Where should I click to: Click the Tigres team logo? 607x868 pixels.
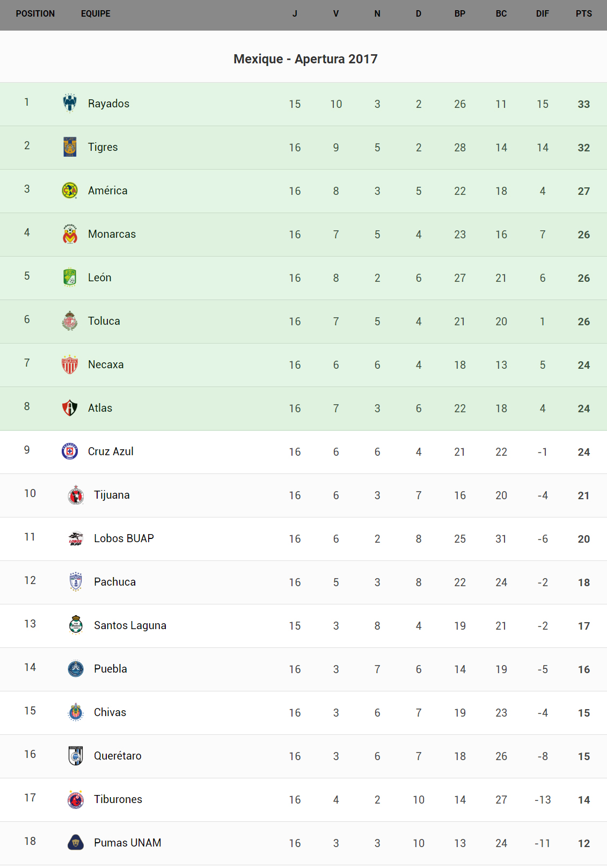[x=70, y=147]
